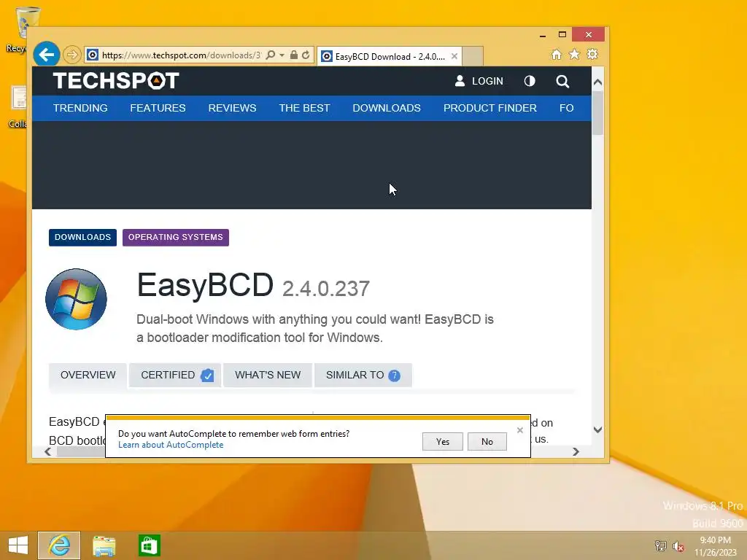Click the version text 2.4.0.237
The image size is (747, 560).
pyautogui.click(x=326, y=289)
